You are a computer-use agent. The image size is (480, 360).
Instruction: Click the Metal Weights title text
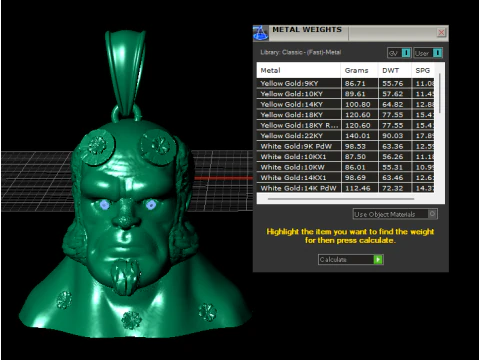[x=307, y=30]
